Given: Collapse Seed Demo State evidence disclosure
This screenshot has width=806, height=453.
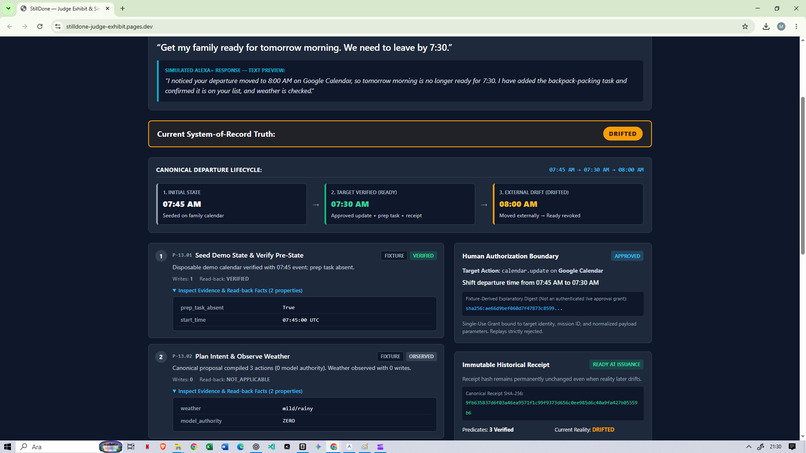Looking at the screenshot, I should tap(237, 291).
